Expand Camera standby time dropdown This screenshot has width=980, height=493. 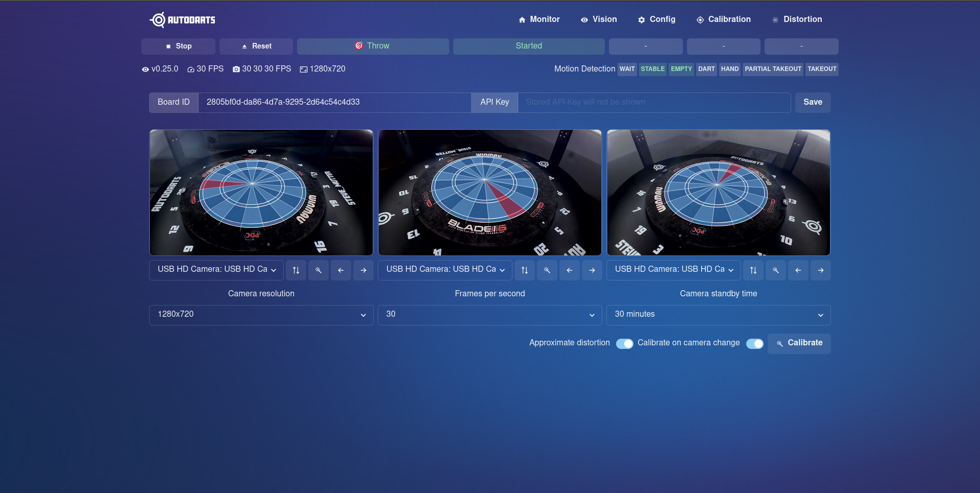click(718, 315)
